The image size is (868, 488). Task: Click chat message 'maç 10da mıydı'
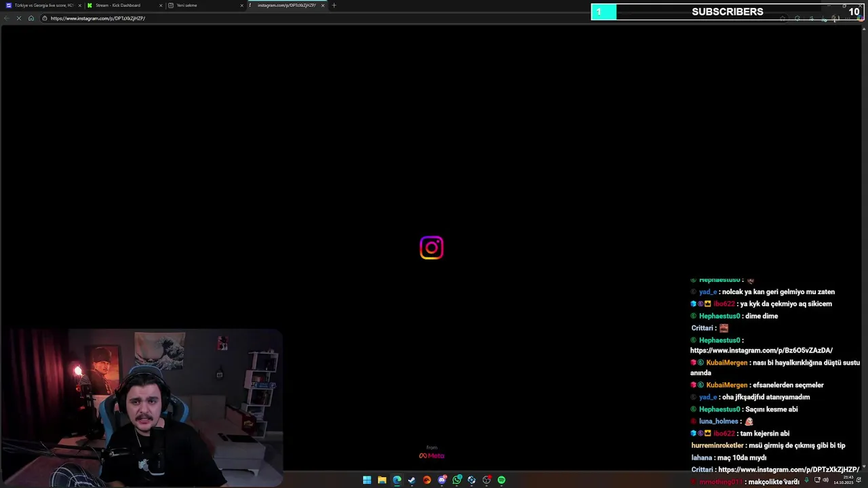coord(743,457)
